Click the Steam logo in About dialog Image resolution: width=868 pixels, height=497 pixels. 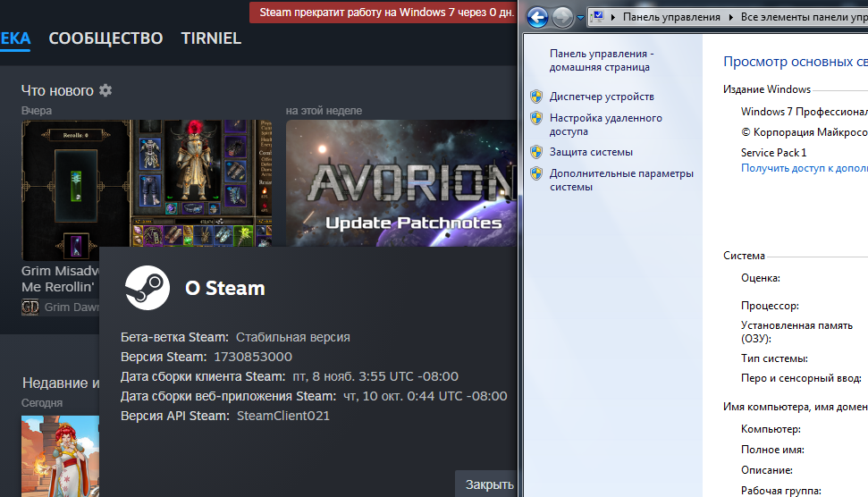pos(147,288)
